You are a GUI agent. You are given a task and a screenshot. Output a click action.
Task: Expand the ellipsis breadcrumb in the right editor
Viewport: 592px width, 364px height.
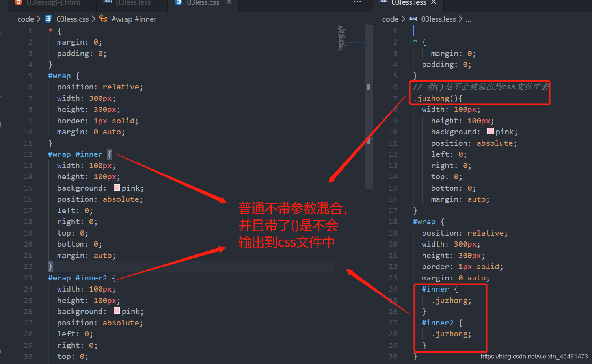468,19
